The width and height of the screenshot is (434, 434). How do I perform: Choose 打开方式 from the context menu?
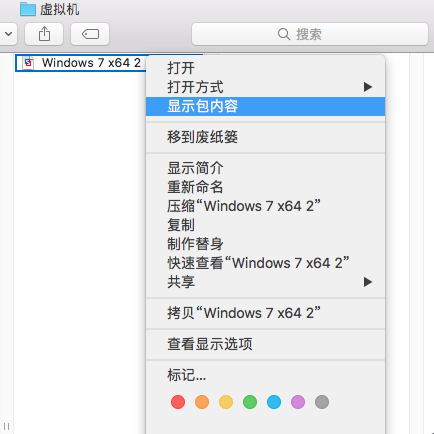pos(265,87)
